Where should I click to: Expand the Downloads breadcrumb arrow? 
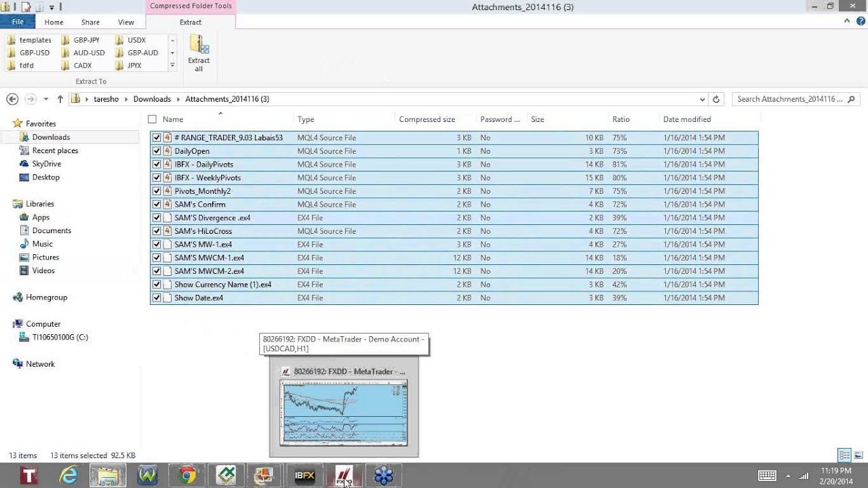click(178, 99)
